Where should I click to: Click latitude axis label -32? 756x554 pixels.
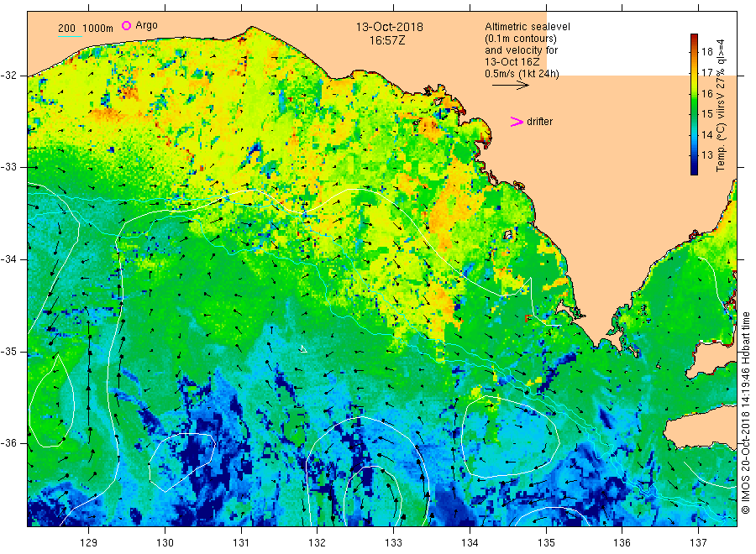[x=8, y=76]
